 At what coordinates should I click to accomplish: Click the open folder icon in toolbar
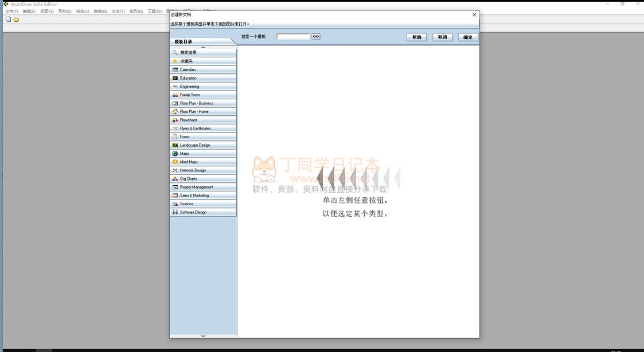click(16, 19)
